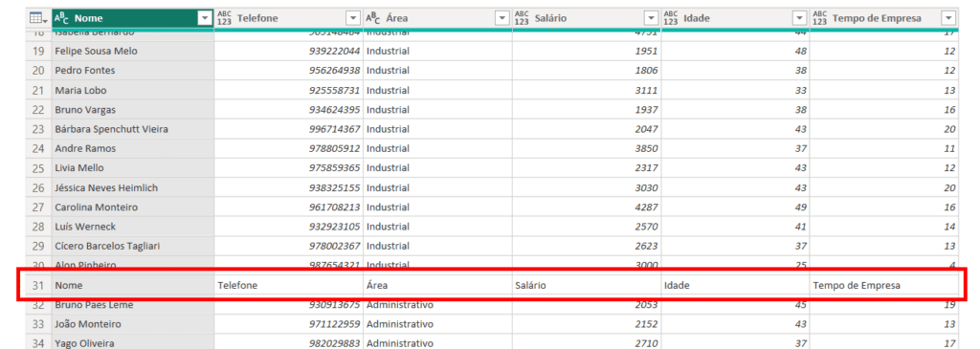Click the cell Luís Werneck
The height and width of the screenshot is (349, 980).
[x=132, y=226]
